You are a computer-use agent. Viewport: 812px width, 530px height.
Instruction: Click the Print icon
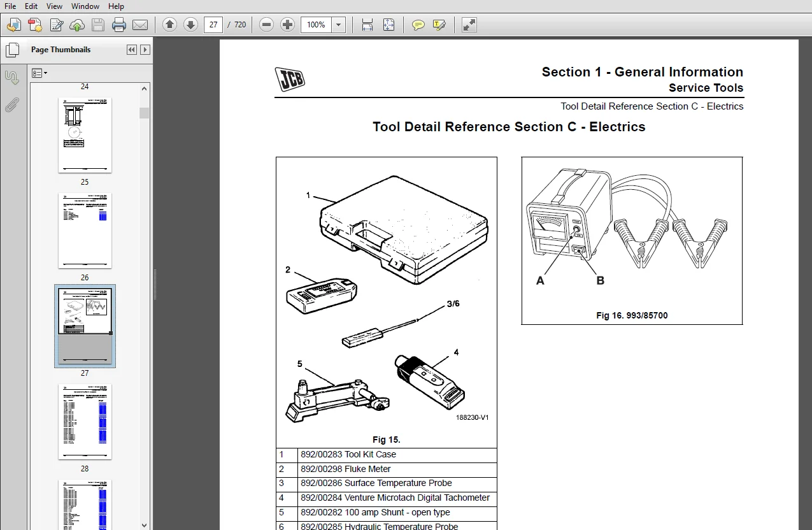tap(119, 25)
